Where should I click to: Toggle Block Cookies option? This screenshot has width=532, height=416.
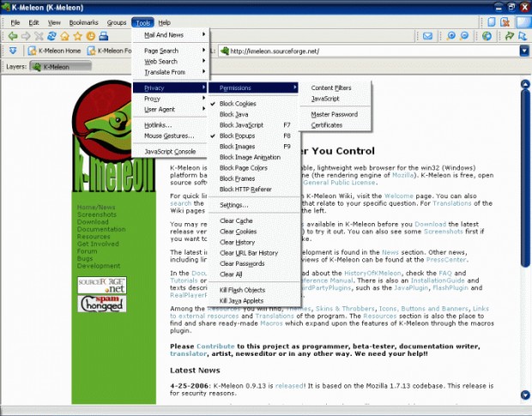pyautogui.click(x=255, y=104)
